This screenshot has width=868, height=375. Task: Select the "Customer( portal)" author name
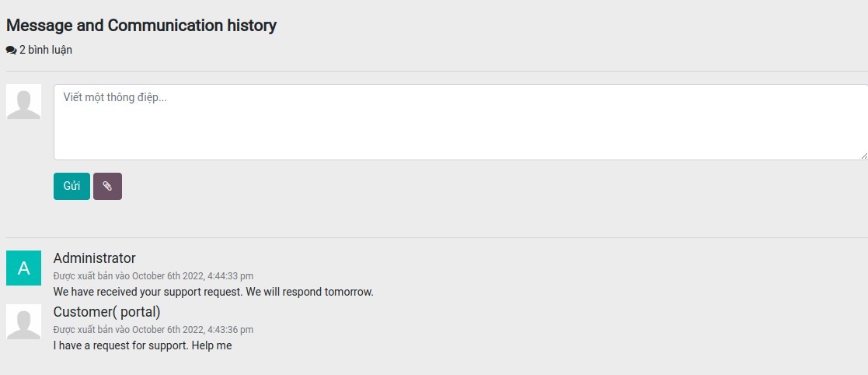[106, 312]
